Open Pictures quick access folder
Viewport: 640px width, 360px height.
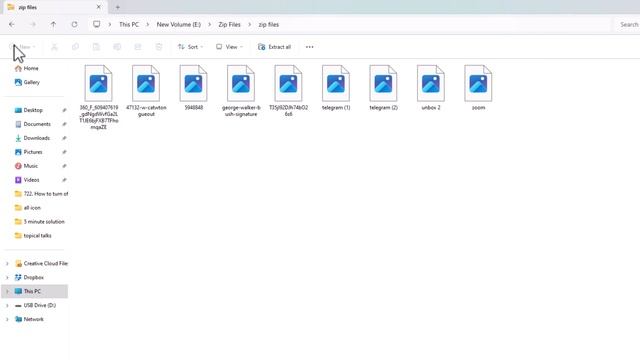[x=29, y=152]
